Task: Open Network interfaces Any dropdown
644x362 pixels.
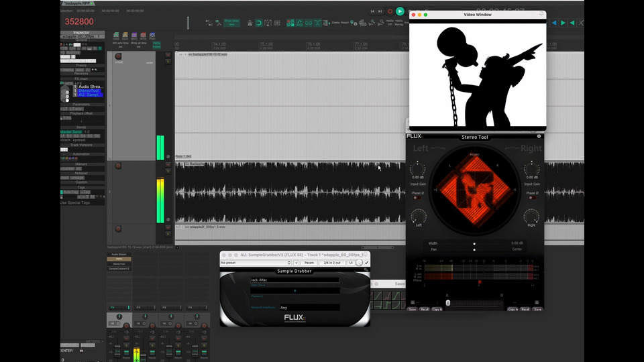Action: pos(310,308)
